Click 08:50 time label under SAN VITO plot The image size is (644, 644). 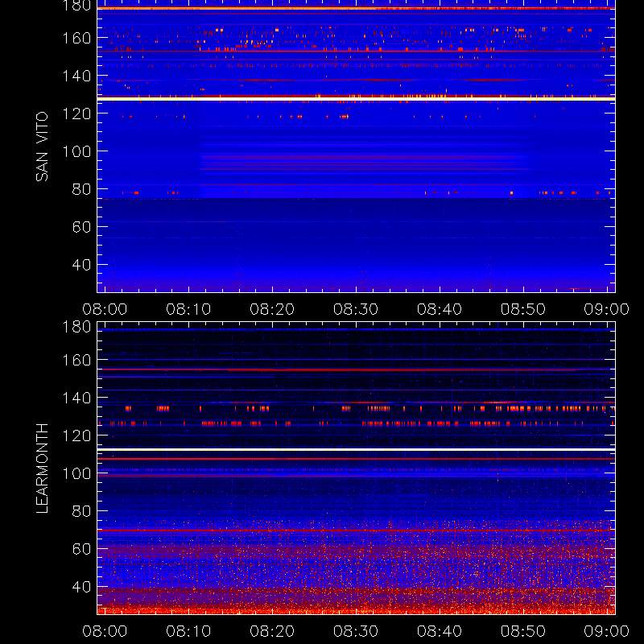tap(523, 309)
